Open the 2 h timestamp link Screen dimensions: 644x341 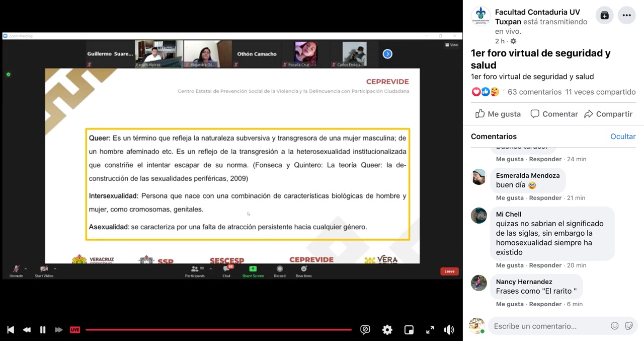500,41
